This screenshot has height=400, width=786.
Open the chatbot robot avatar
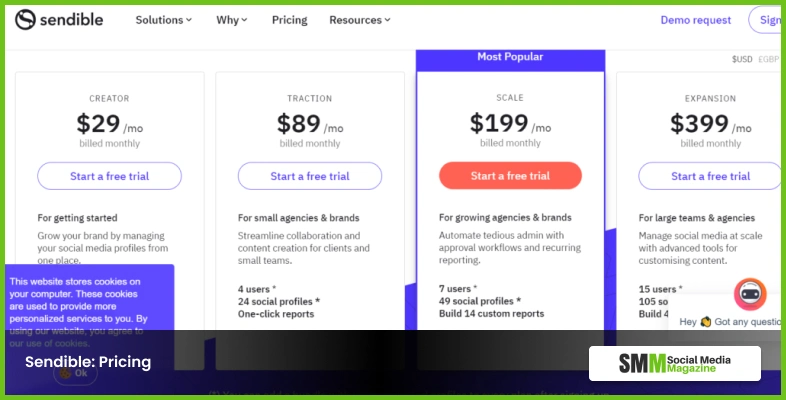pos(749,294)
